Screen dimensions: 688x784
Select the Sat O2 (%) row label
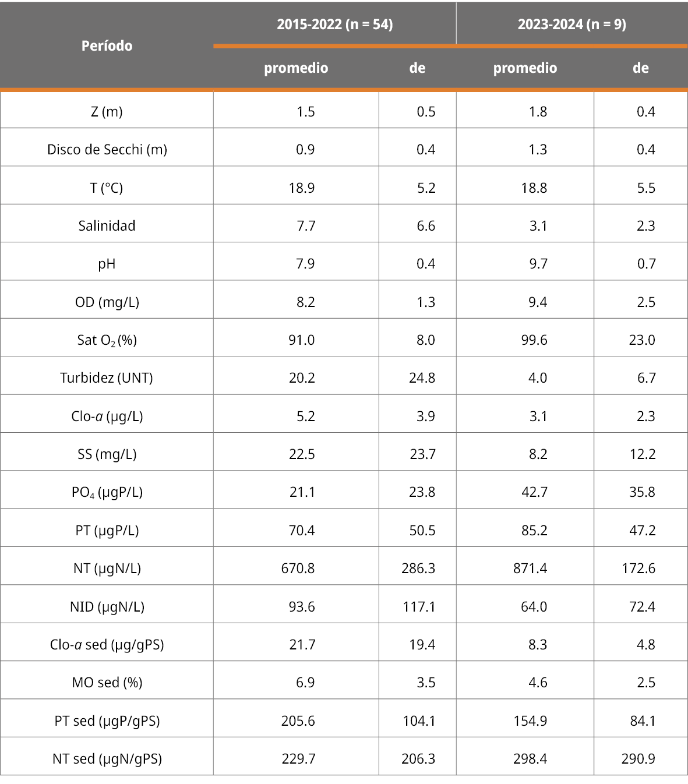107,340
